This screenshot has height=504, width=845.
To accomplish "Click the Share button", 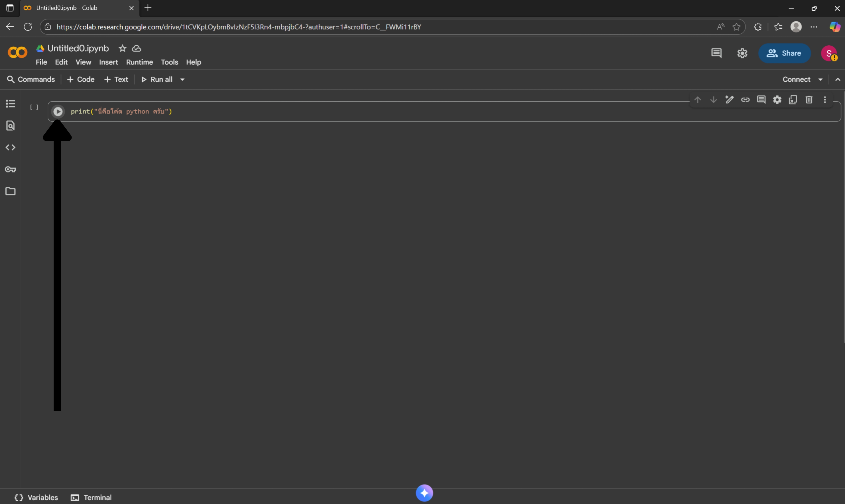I will pos(784,53).
